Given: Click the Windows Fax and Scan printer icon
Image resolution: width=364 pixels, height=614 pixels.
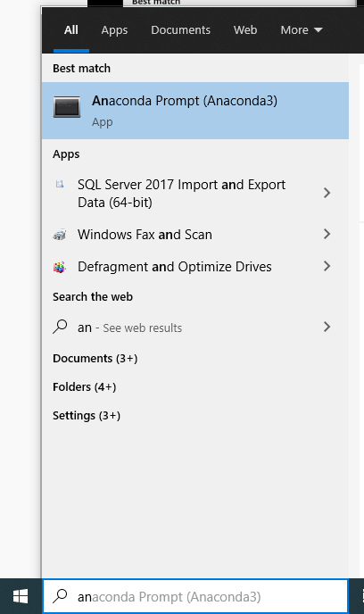Looking at the screenshot, I should click(60, 235).
